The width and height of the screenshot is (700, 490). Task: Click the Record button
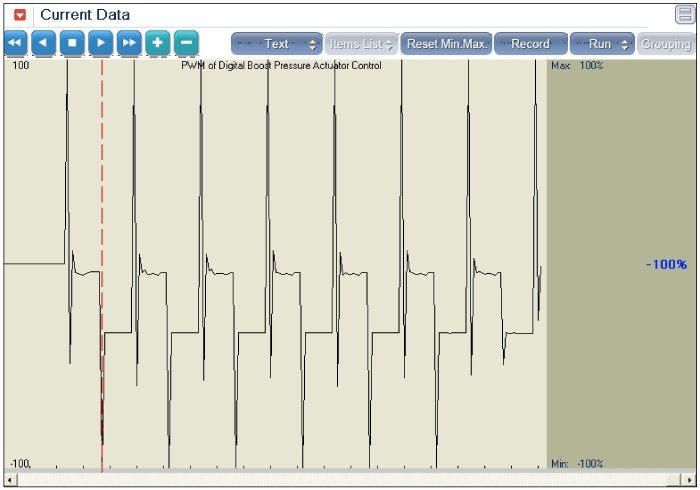point(531,44)
